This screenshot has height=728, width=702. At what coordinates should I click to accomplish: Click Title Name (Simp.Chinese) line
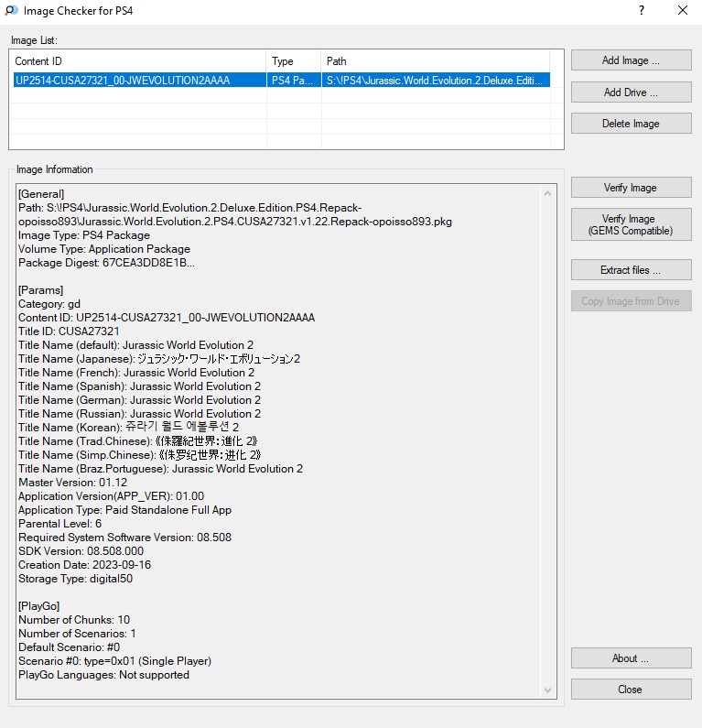point(140,455)
